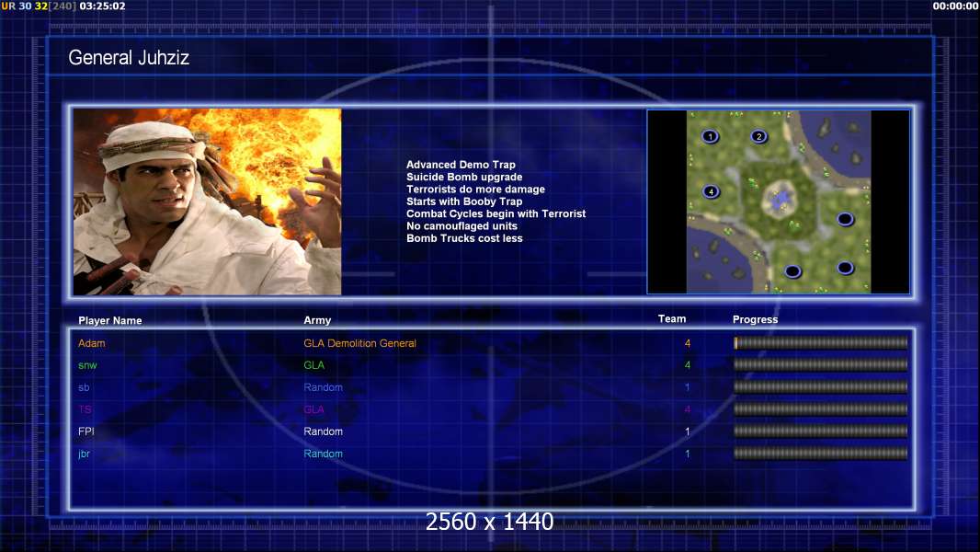Click sb's Random army entry
This screenshot has width=980, height=552.
pyautogui.click(x=323, y=387)
